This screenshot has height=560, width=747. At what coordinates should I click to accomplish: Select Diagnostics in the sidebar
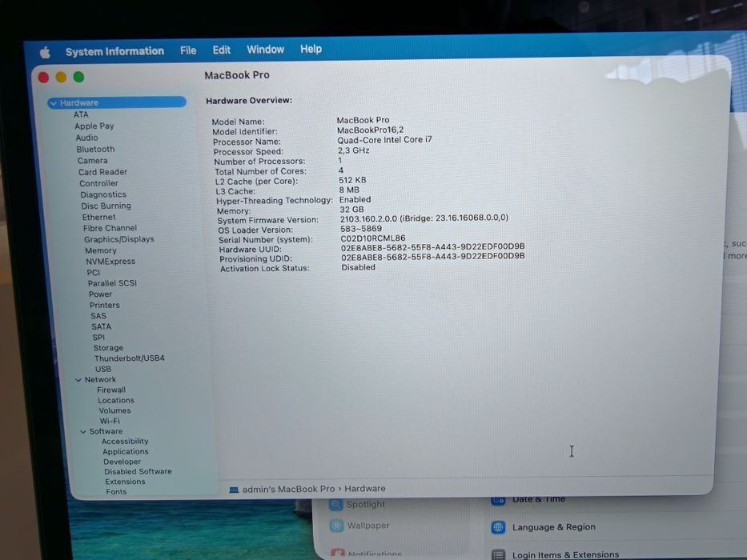(103, 194)
